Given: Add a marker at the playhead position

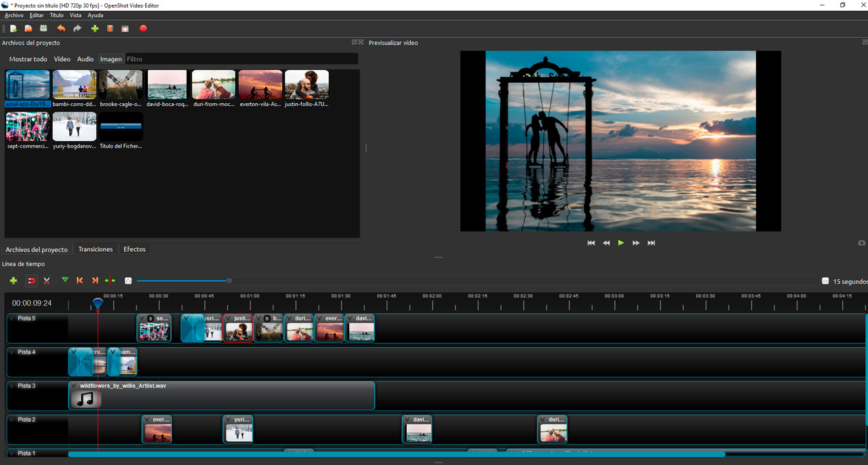Looking at the screenshot, I should pyautogui.click(x=65, y=280).
